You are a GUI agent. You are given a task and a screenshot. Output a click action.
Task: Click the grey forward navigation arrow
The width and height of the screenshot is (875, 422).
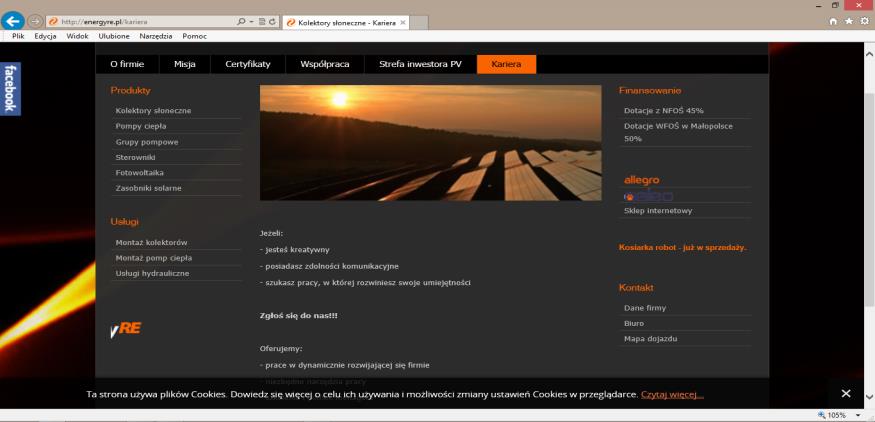[x=35, y=21]
